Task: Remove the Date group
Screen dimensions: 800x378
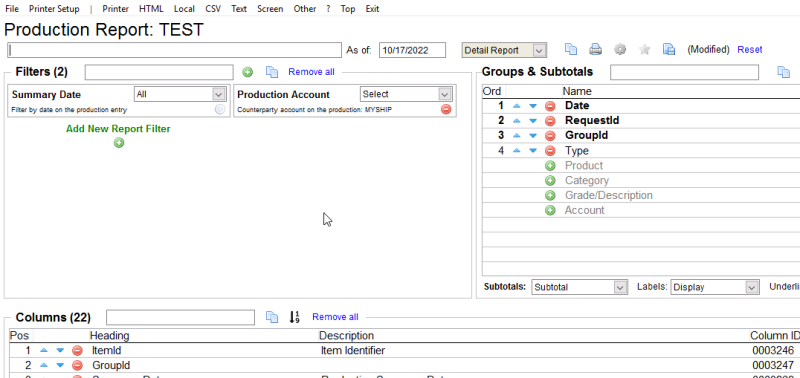Action: (550, 106)
